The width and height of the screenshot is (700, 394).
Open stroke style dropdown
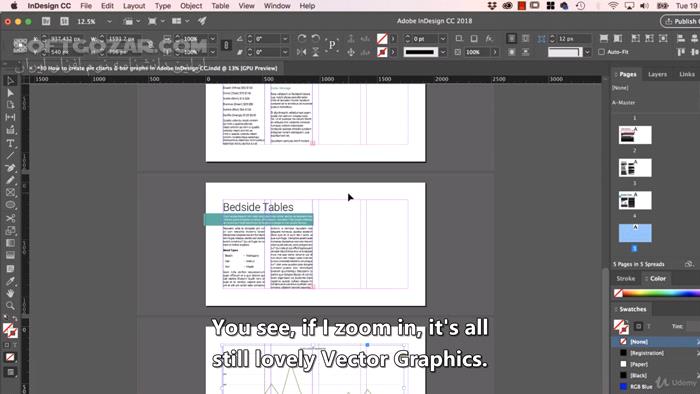[x=443, y=52]
